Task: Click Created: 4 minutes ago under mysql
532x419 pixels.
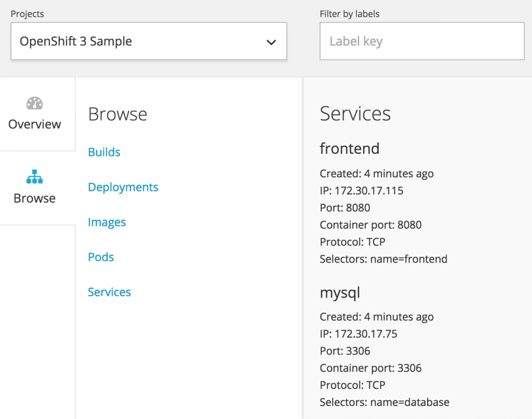Action: click(x=377, y=317)
